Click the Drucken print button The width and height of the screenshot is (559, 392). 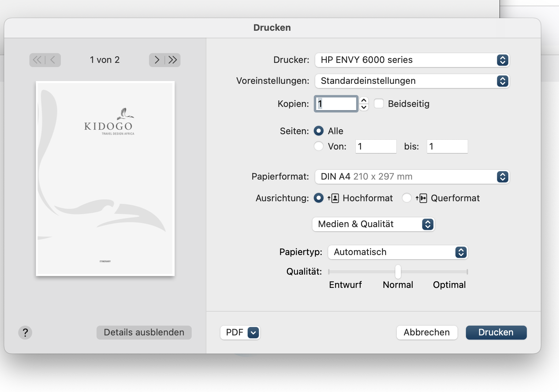[496, 333]
